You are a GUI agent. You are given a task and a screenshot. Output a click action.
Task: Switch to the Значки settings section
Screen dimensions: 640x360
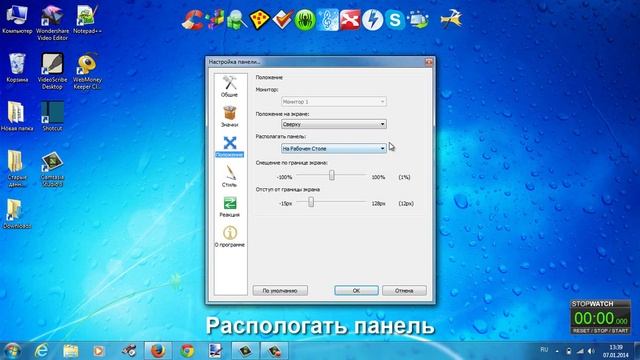tap(229, 116)
